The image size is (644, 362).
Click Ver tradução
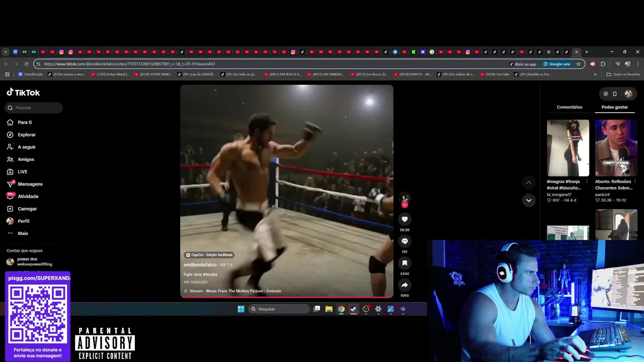[196, 282]
